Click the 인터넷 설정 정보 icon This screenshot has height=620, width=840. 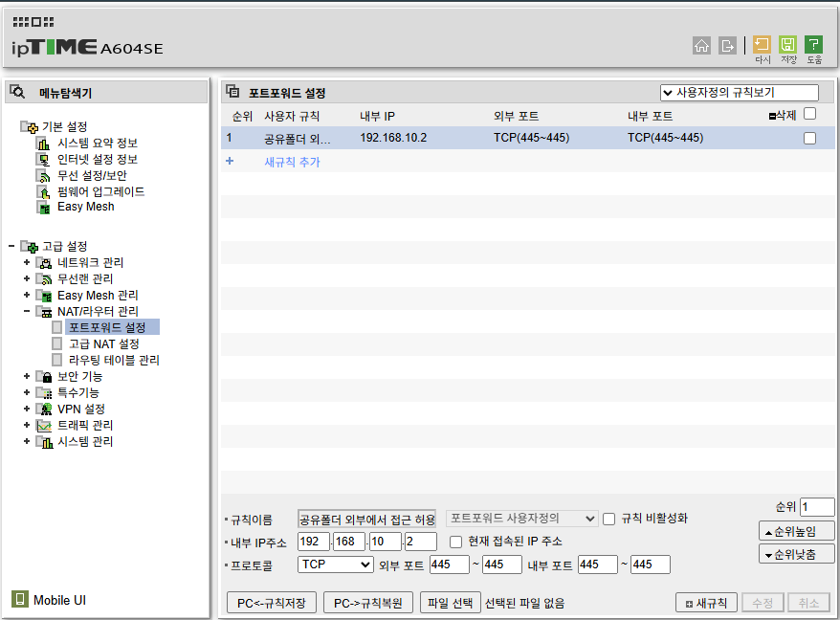43,159
